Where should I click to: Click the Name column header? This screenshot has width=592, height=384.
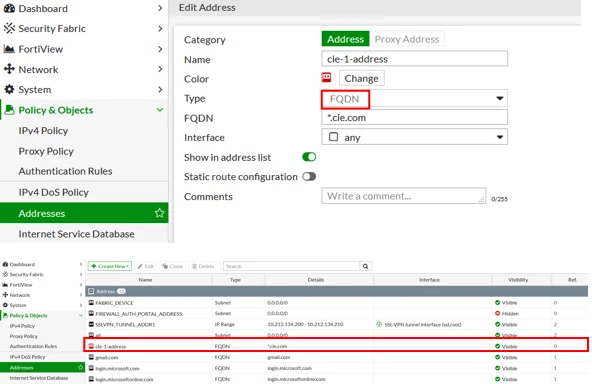point(145,280)
